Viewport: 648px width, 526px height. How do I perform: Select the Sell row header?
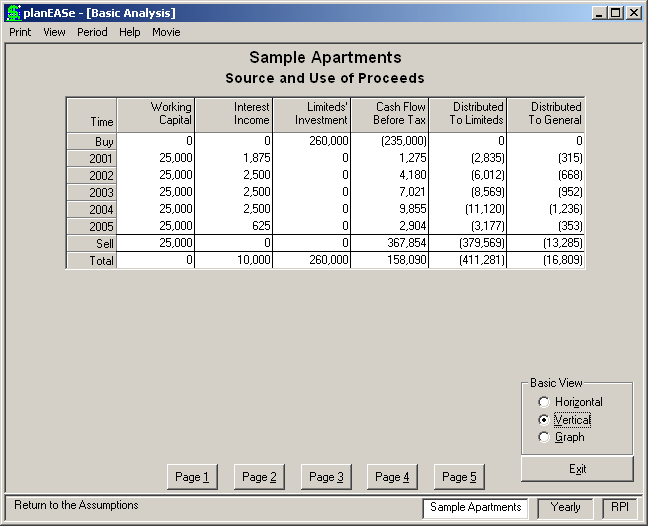tap(92, 243)
